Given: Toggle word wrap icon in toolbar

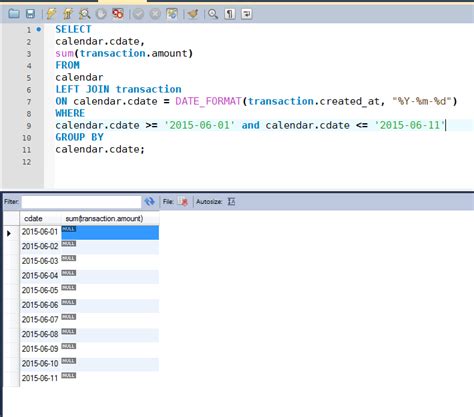Looking at the screenshot, I should (x=247, y=14).
